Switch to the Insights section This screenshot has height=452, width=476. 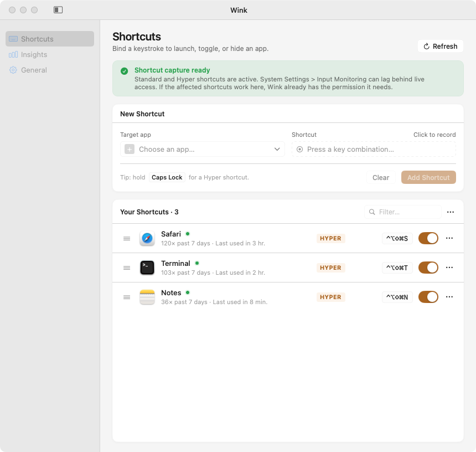point(50,54)
